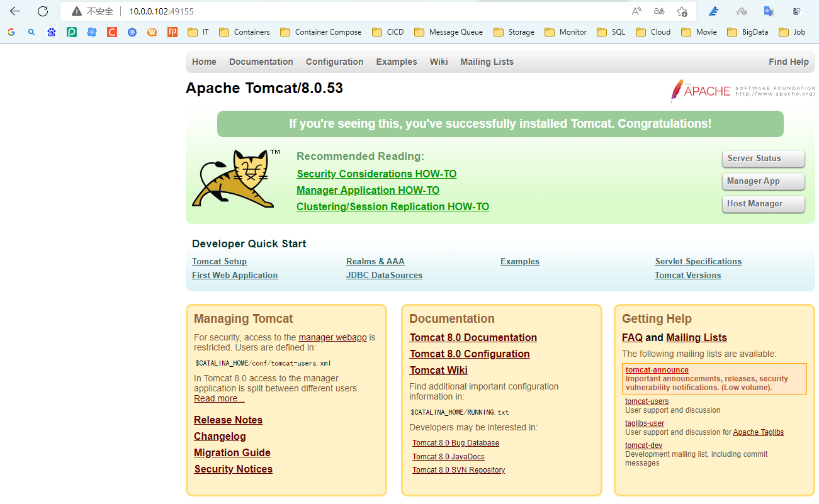Image resolution: width=819 pixels, height=504 pixels.
Task: Open the CICD bookmarks folder
Action: pyautogui.click(x=388, y=32)
